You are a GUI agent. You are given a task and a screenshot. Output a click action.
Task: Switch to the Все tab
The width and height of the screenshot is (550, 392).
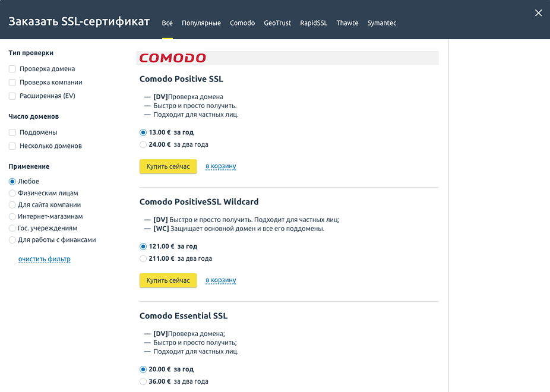point(167,23)
